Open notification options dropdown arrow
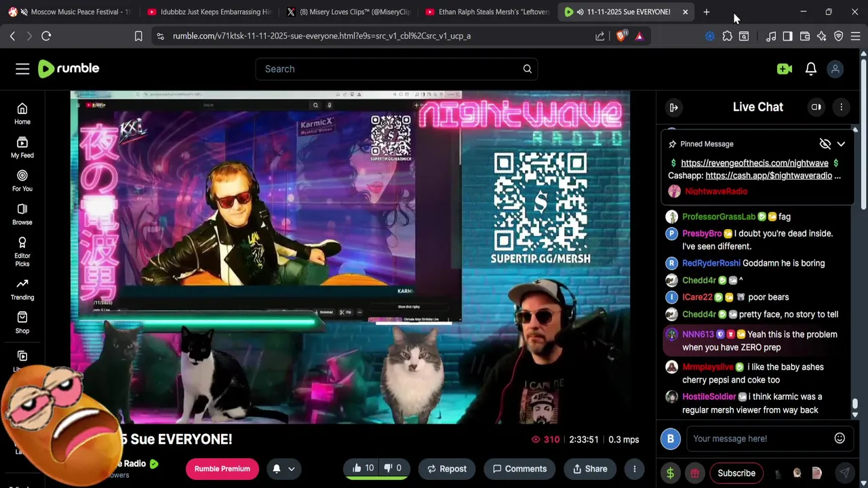This screenshot has height=488, width=868. pos(292,468)
